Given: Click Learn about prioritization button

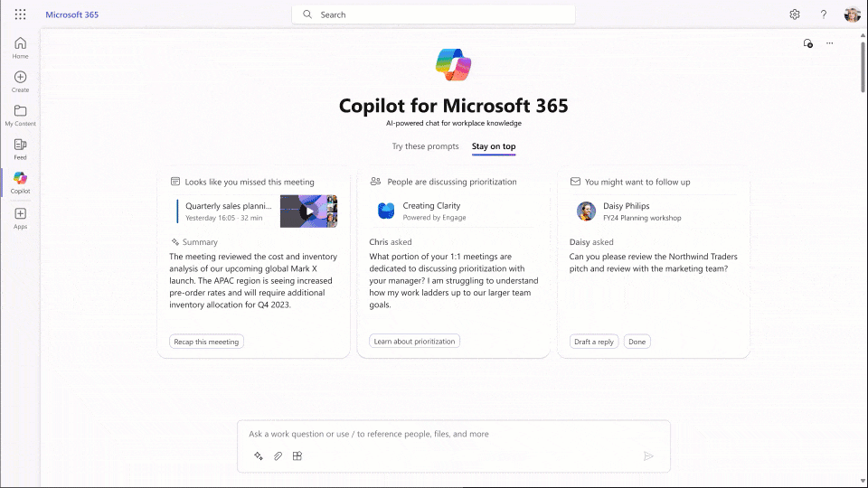Looking at the screenshot, I should pyautogui.click(x=415, y=341).
